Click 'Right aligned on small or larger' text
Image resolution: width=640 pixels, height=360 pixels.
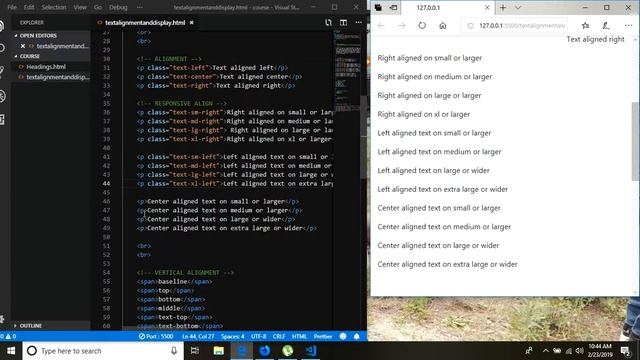pyautogui.click(x=429, y=58)
